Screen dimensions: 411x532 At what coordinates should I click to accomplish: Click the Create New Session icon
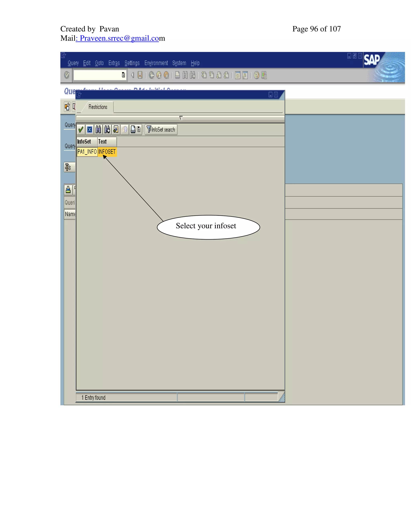(x=238, y=75)
